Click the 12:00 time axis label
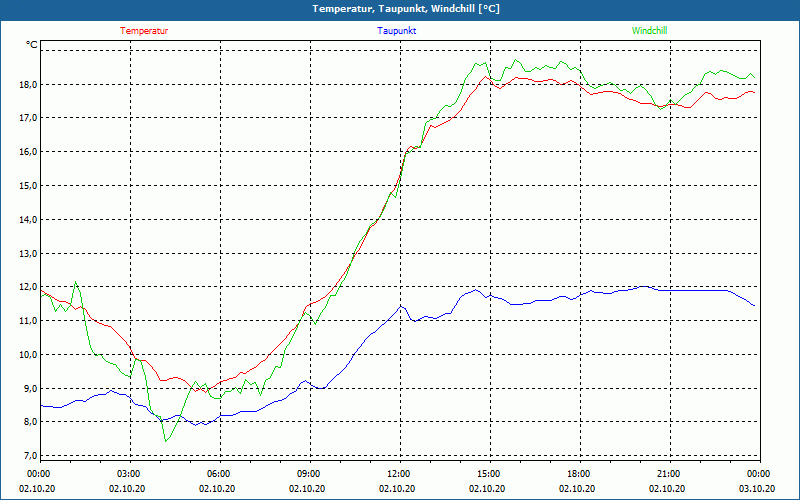The width and height of the screenshot is (800, 500). [400, 474]
